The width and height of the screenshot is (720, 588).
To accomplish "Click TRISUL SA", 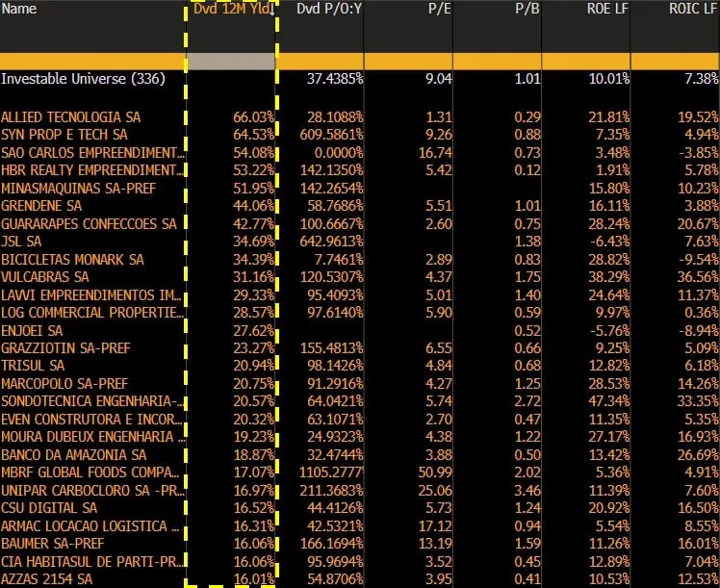I will coord(33,366).
